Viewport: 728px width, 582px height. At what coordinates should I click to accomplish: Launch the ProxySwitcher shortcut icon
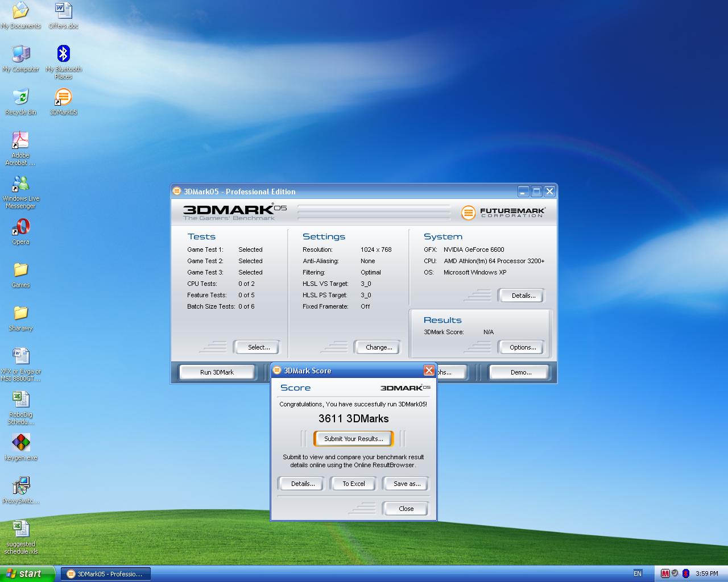coord(20,490)
